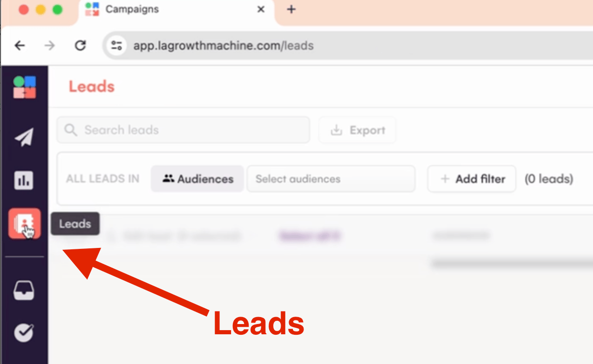Switch to the Campaigns browser tab
The height and width of the screenshot is (364, 593).
click(176, 10)
